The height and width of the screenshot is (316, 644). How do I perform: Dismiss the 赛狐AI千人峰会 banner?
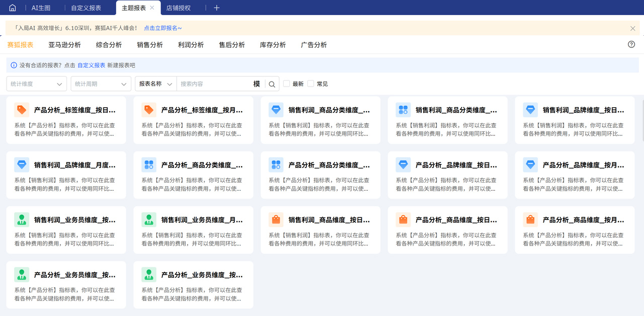pos(632,29)
